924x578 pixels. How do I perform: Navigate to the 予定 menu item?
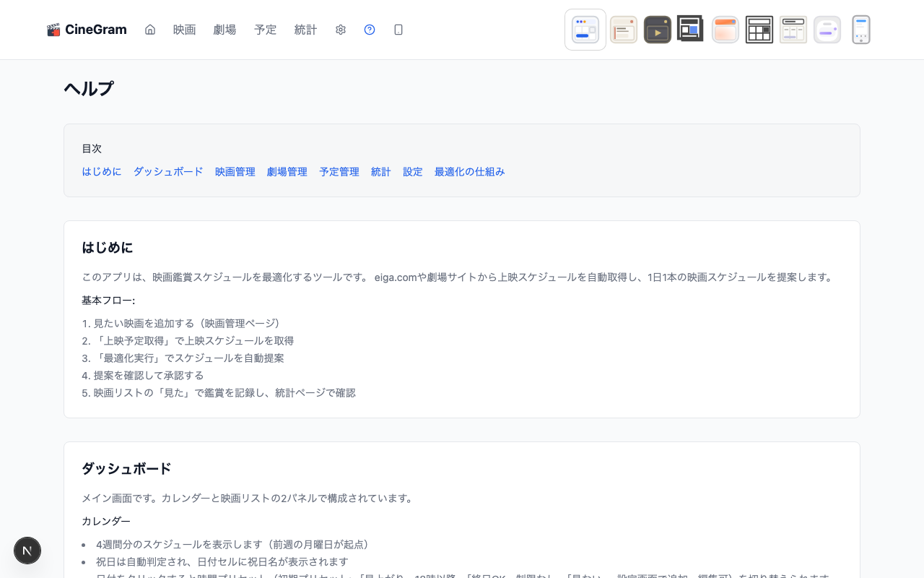(x=266, y=30)
